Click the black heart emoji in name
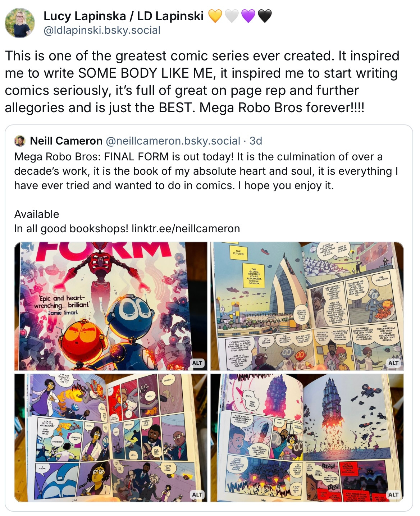The height and width of the screenshot is (516, 420). pos(264,16)
